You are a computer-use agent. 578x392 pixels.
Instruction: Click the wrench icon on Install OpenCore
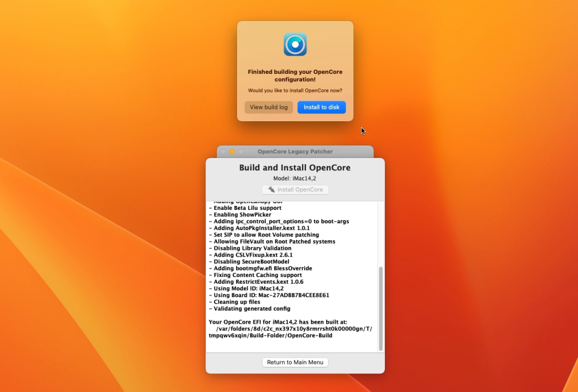272,190
